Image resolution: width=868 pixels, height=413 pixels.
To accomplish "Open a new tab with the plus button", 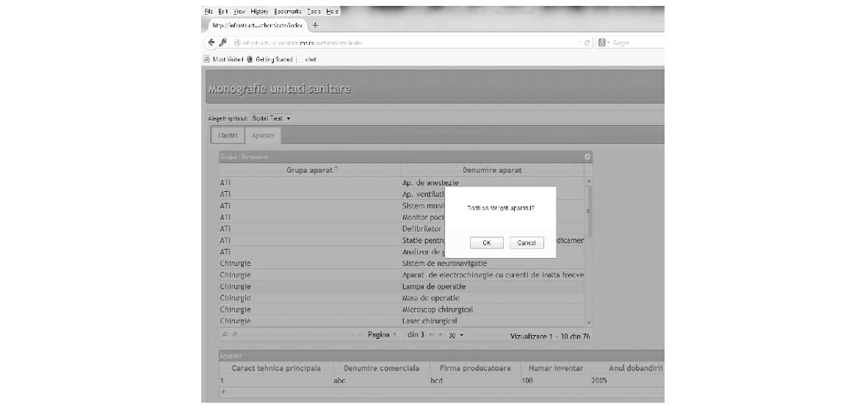I will [315, 26].
